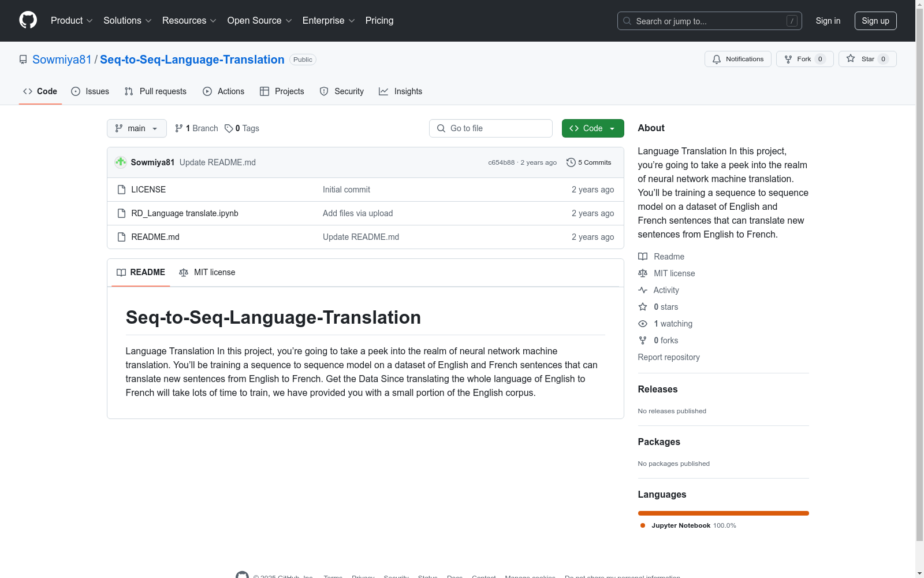924x578 pixels.
Task: Click the Actions play icon
Action: click(x=207, y=91)
